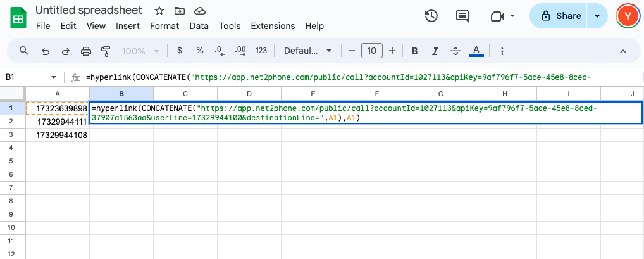Open the Share options dropdown arrow
This screenshot has height=259, width=644.
pyautogui.click(x=597, y=16)
